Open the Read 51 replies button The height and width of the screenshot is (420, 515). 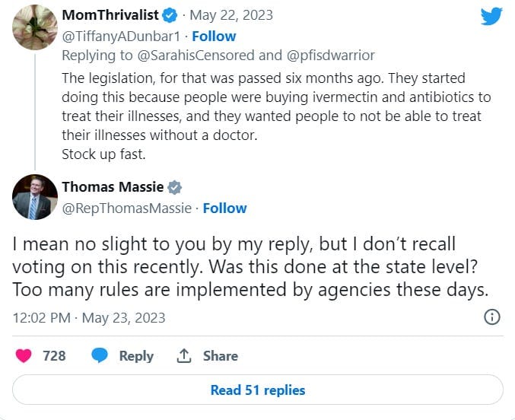(x=258, y=390)
